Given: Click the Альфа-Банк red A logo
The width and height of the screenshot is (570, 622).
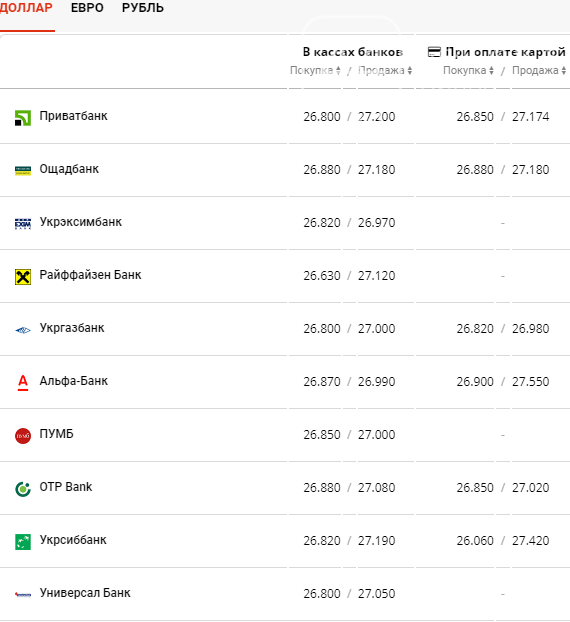Looking at the screenshot, I should pos(23,382).
